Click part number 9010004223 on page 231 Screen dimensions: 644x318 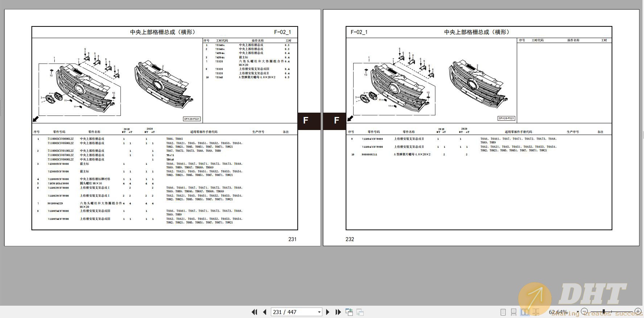55,204
